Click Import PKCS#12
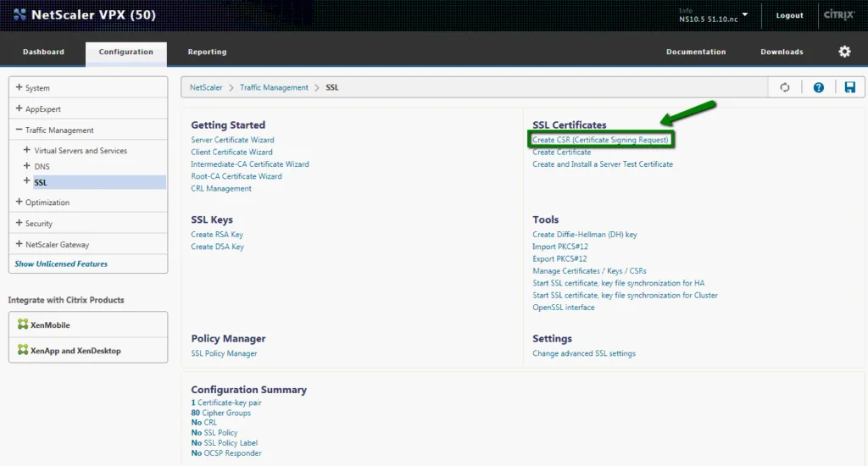The image size is (868, 466). coord(560,247)
